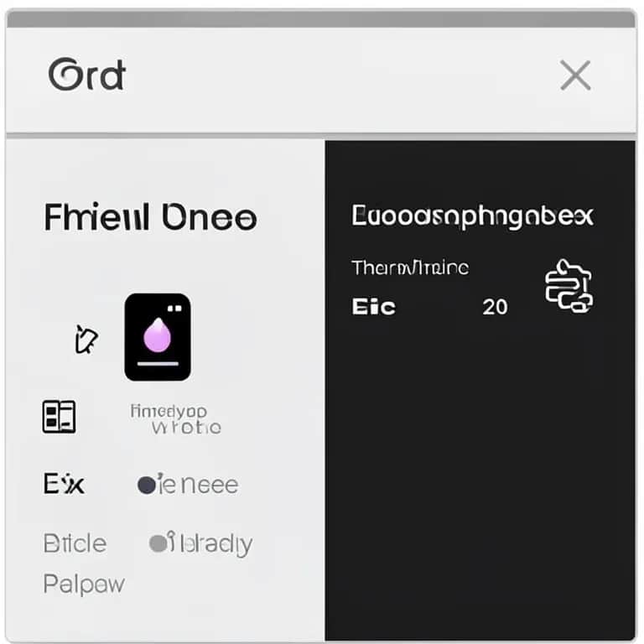The width and height of the screenshot is (644, 644).
Task: Click the bold Eic label
Action: tap(373, 307)
